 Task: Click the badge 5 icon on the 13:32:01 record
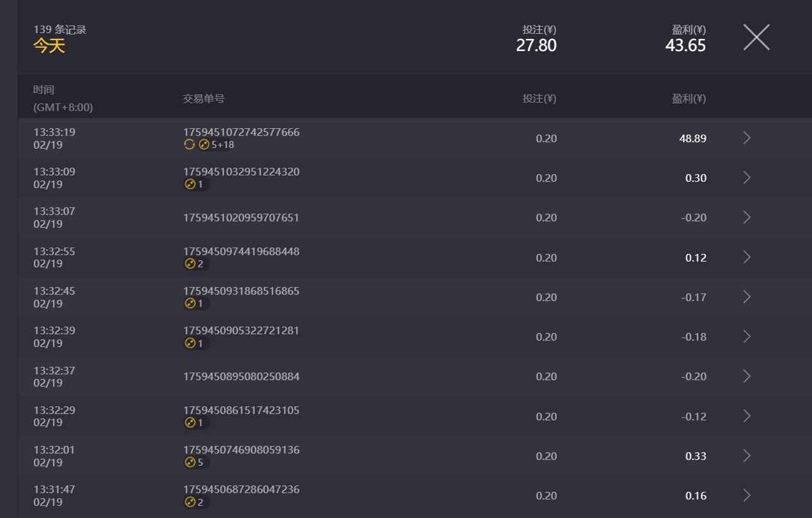tap(190, 463)
